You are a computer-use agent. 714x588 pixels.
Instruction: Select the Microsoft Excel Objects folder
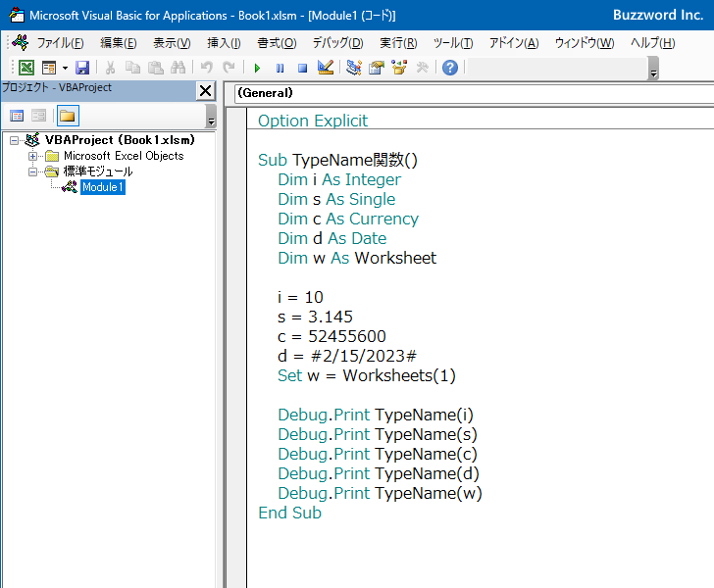tap(124, 156)
